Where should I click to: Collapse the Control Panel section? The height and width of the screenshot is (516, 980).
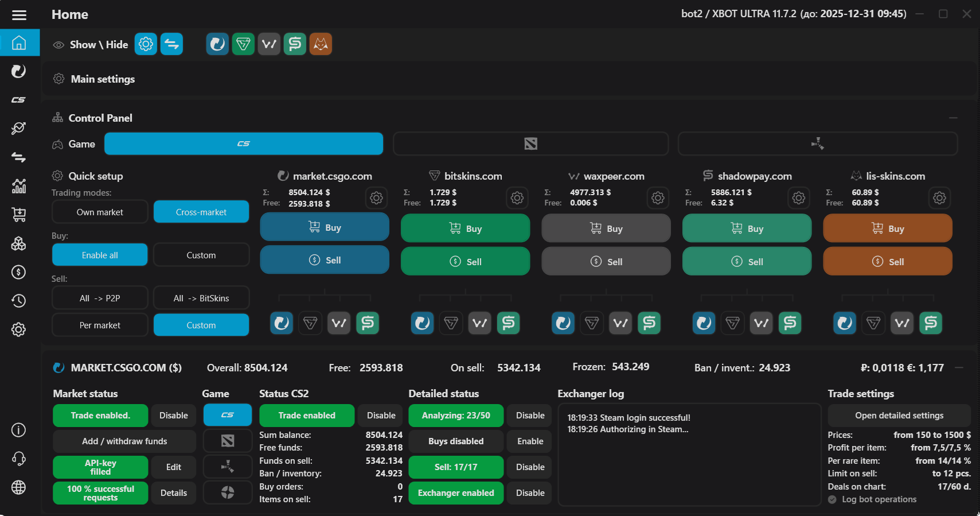tap(953, 118)
